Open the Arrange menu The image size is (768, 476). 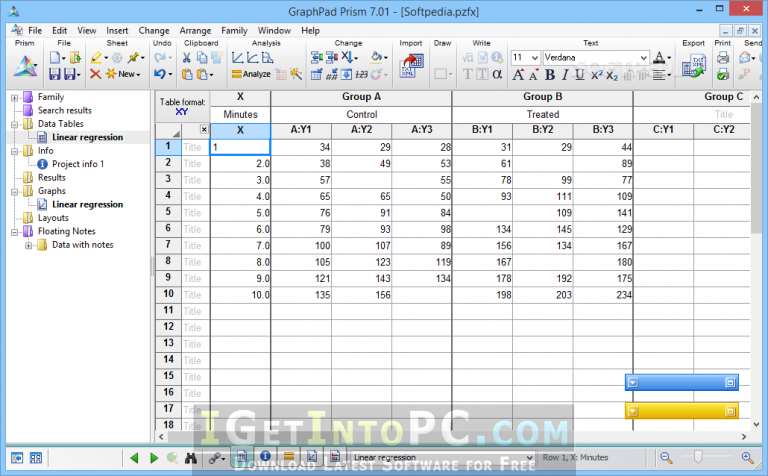(x=195, y=30)
